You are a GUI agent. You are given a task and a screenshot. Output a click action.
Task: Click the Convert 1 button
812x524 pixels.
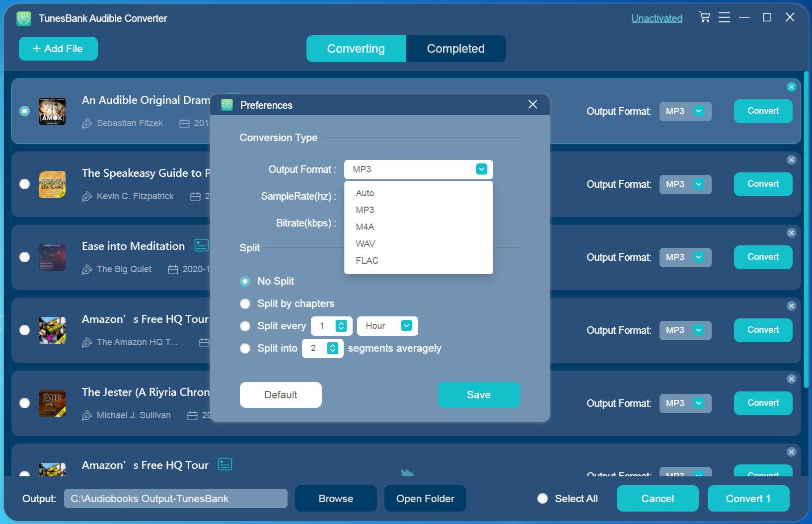point(748,499)
